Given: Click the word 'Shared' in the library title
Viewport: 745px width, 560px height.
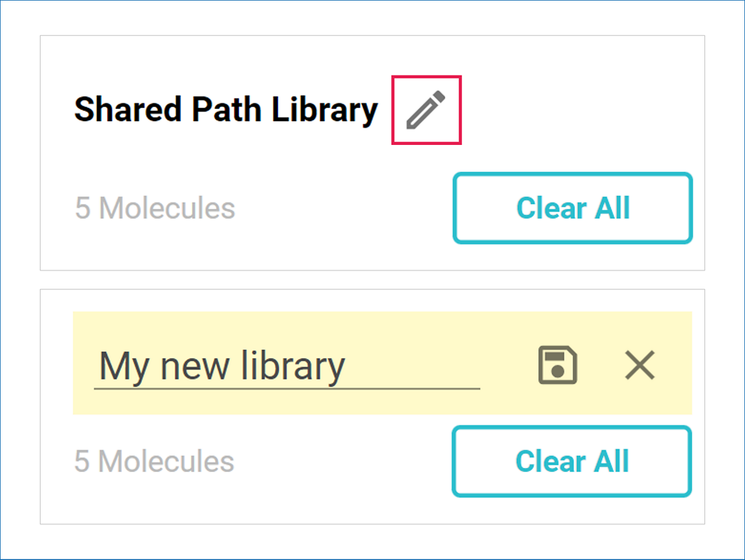Looking at the screenshot, I should click(x=128, y=109).
